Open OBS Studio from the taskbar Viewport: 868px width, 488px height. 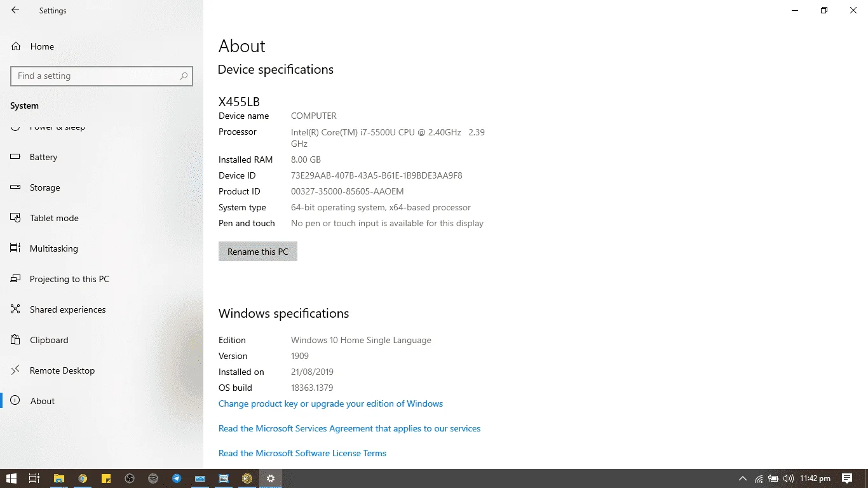(x=130, y=478)
